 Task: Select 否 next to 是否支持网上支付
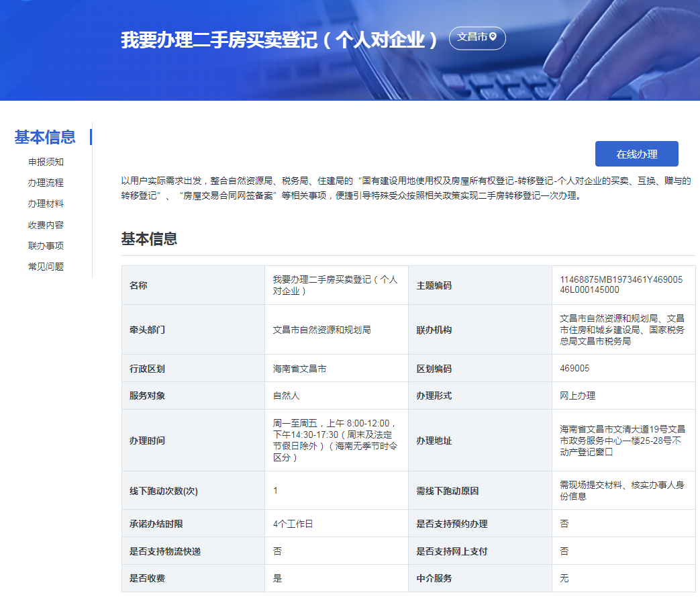(564, 551)
